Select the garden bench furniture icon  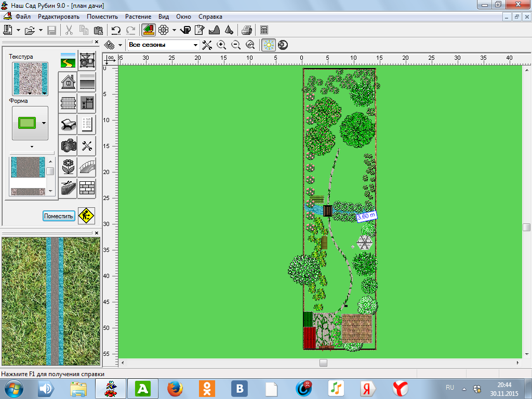click(68, 124)
